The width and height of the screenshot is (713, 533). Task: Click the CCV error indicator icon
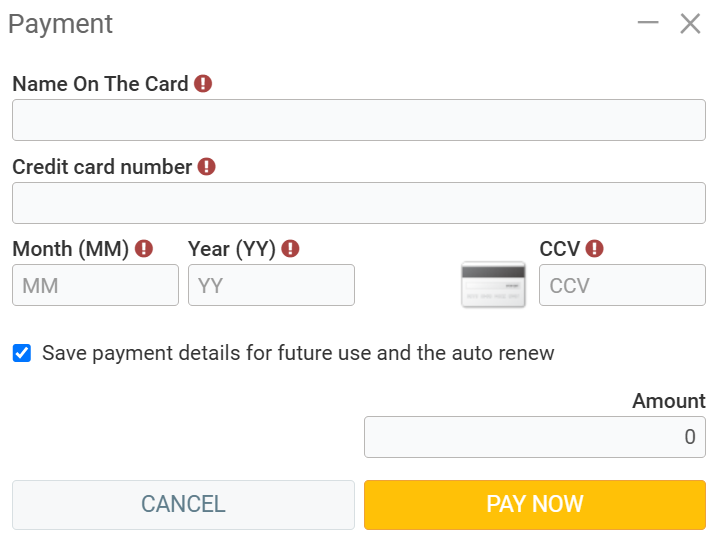(x=595, y=249)
